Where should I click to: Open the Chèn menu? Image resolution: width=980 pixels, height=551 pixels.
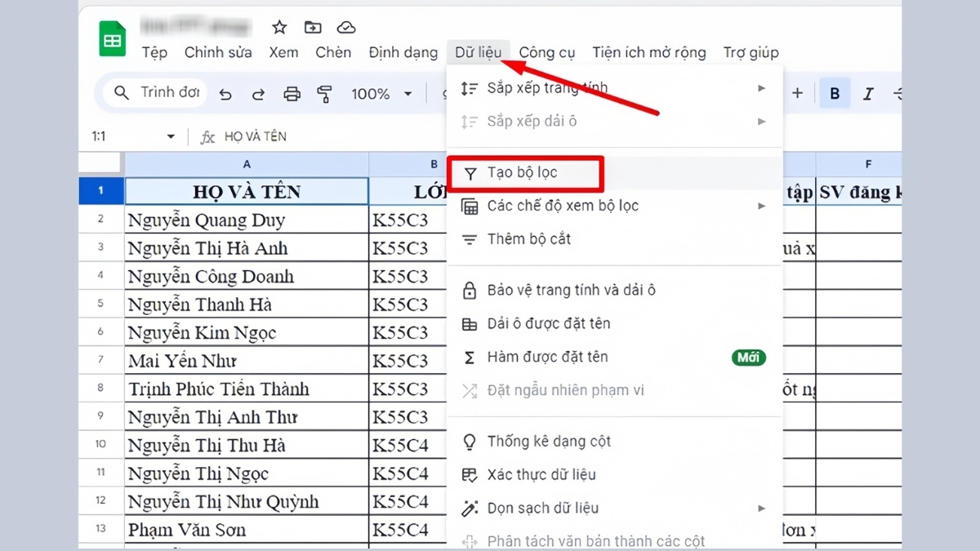(x=333, y=52)
